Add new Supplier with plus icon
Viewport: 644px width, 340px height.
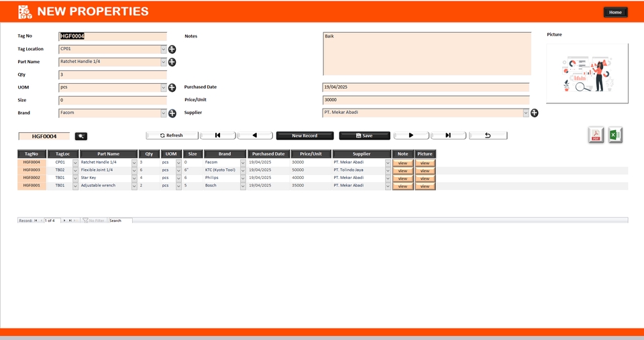(535, 113)
